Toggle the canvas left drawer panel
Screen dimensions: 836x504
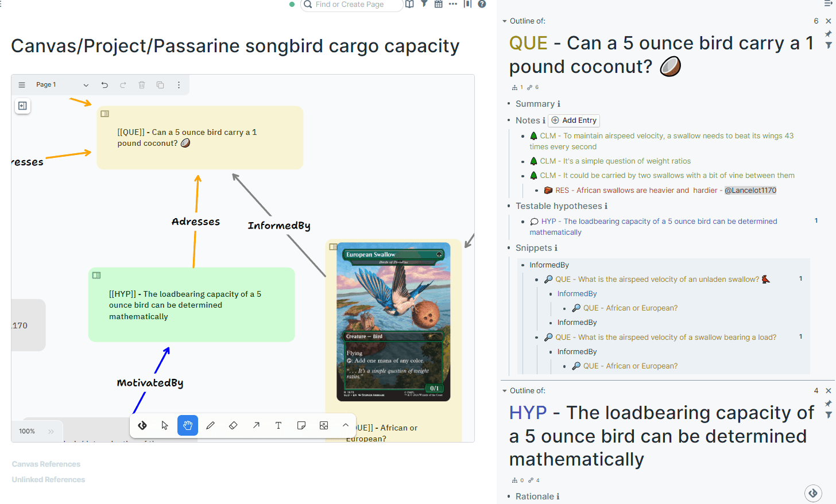(22, 106)
